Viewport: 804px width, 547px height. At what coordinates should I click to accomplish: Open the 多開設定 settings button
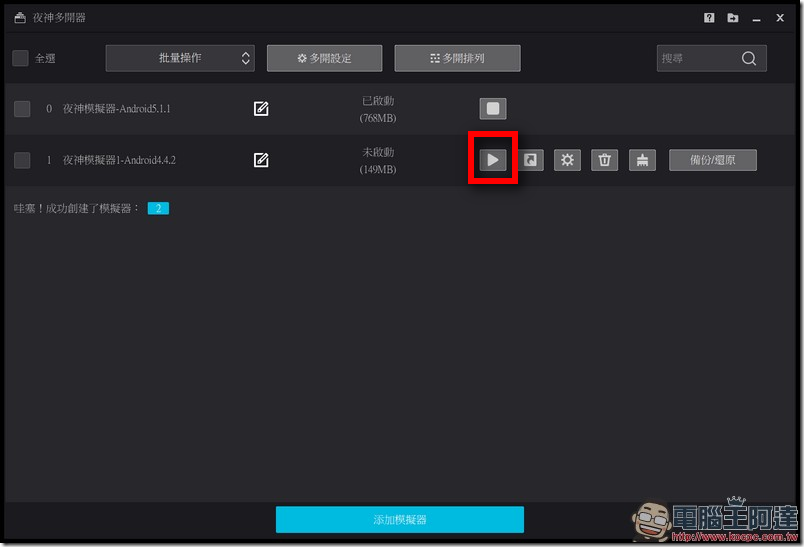coord(325,58)
